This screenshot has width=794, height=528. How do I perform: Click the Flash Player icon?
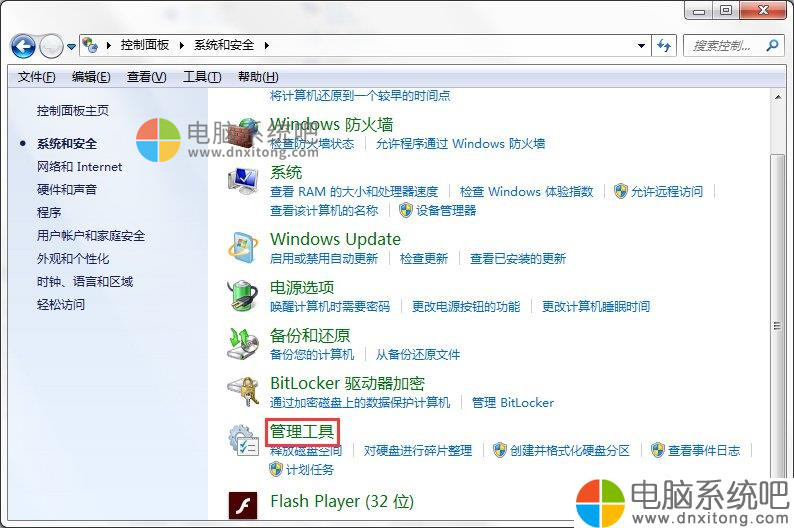[x=243, y=505]
